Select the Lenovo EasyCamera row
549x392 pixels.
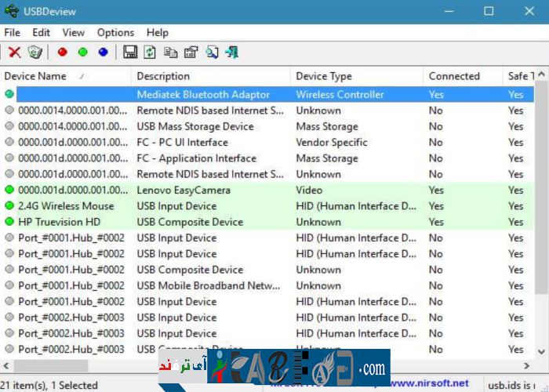pos(184,190)
